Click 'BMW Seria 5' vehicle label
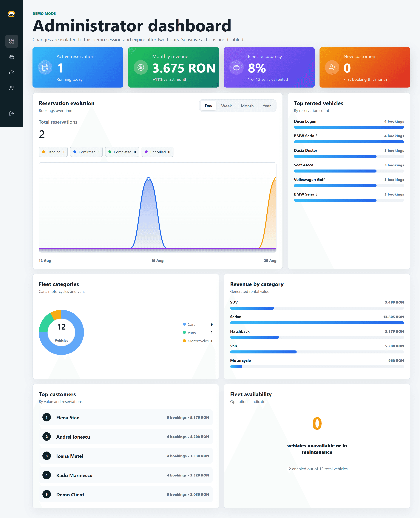 306,136
